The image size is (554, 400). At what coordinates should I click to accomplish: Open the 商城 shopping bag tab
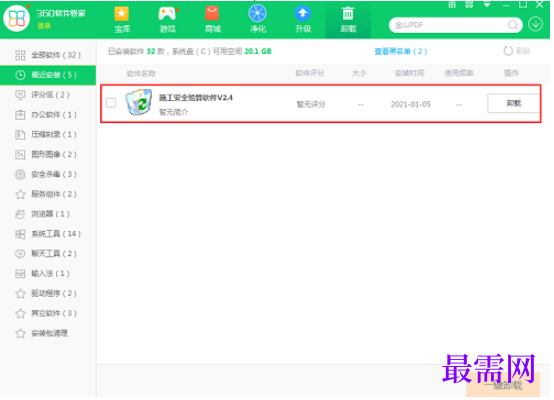pos(212,19)
